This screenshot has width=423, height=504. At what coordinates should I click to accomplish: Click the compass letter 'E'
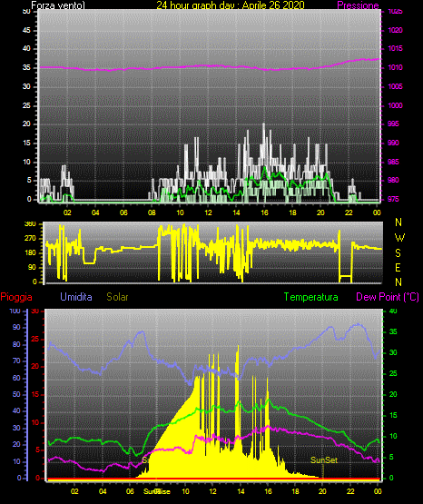pyautogui.click(x=398, y=267)
